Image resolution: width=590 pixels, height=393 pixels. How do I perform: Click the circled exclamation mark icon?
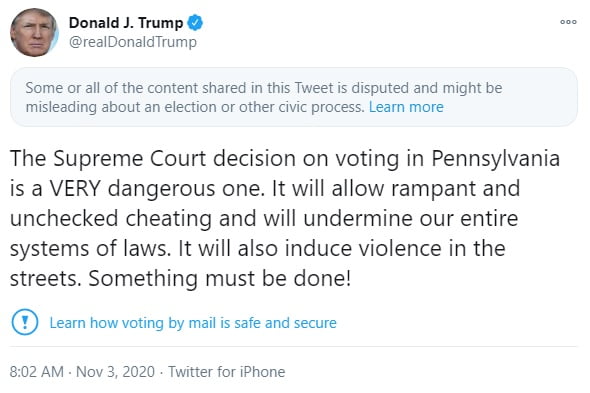[25, 322]
